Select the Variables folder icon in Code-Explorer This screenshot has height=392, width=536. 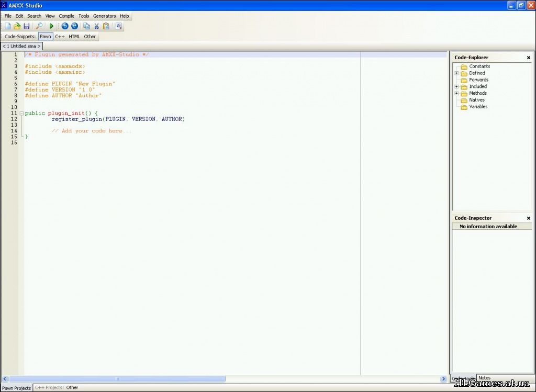pos(464,107)
